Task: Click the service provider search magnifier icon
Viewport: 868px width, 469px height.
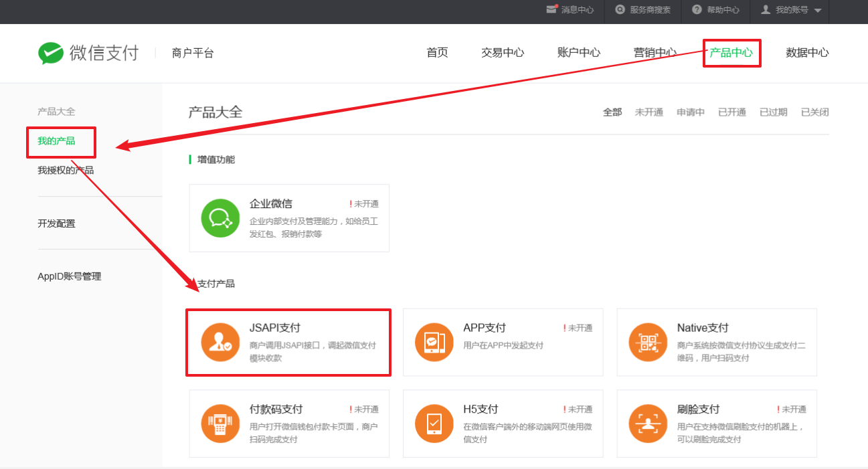Action: click(620, 9)
